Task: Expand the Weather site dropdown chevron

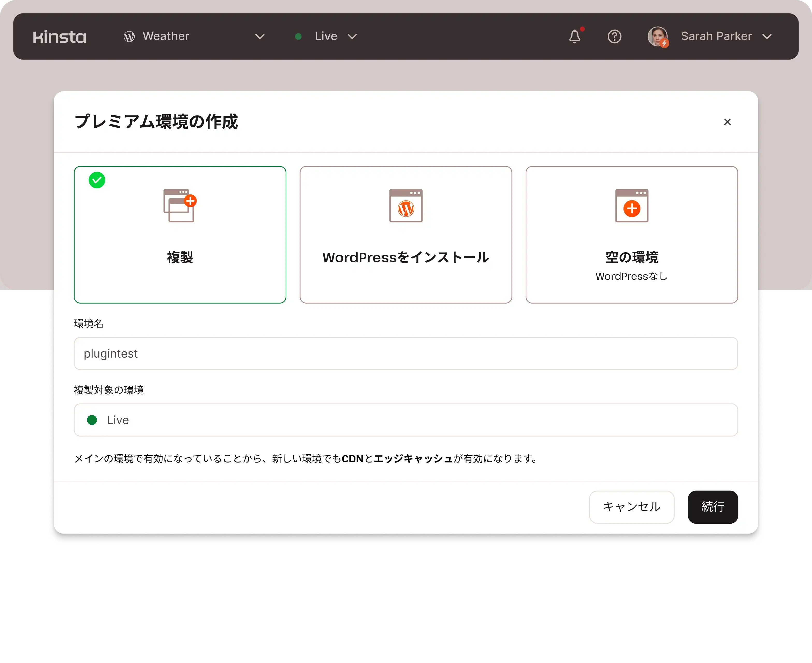Action: tap(260, 37)
